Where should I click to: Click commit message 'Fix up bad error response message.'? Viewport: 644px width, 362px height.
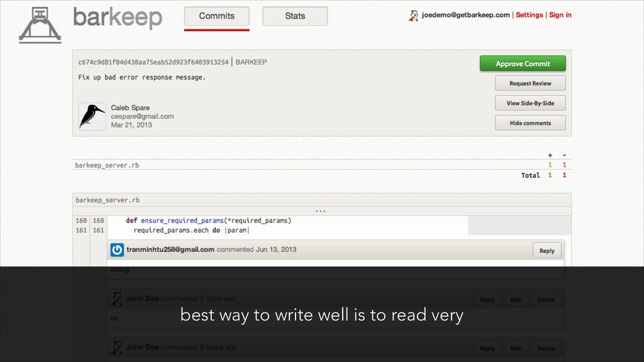[x=142, y=77]
